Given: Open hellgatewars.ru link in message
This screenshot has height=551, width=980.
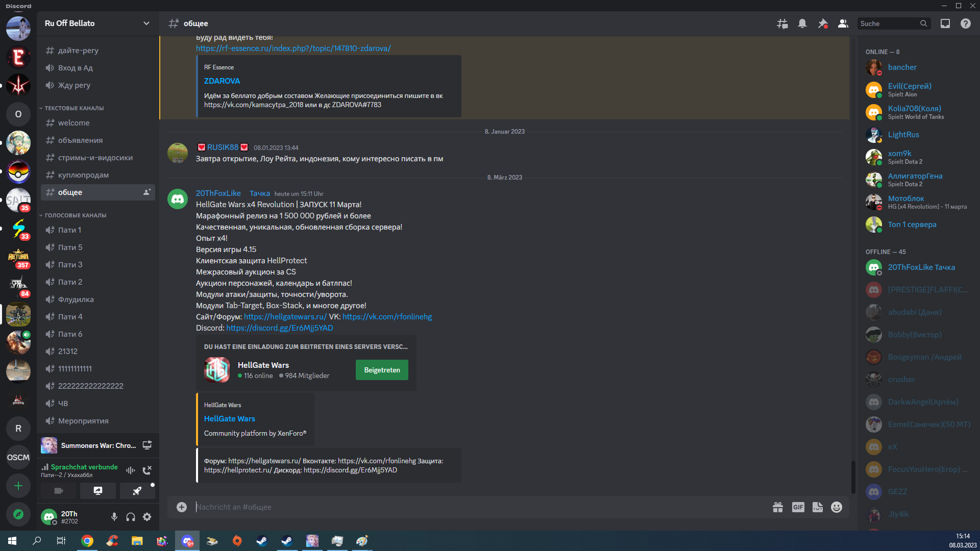Looking at the screenshot, I should tap(285, 317).
